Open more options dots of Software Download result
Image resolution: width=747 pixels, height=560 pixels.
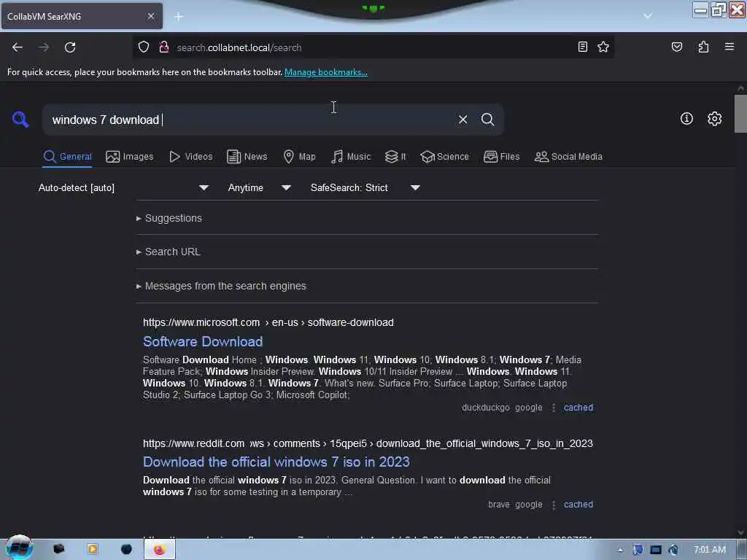[x=553, y=408]
